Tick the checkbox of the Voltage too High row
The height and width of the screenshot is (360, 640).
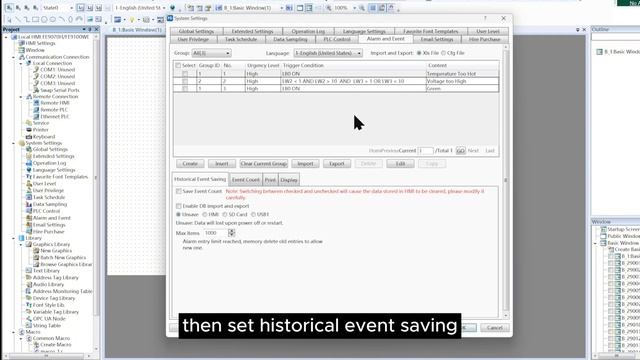click(x=185, y=81)
